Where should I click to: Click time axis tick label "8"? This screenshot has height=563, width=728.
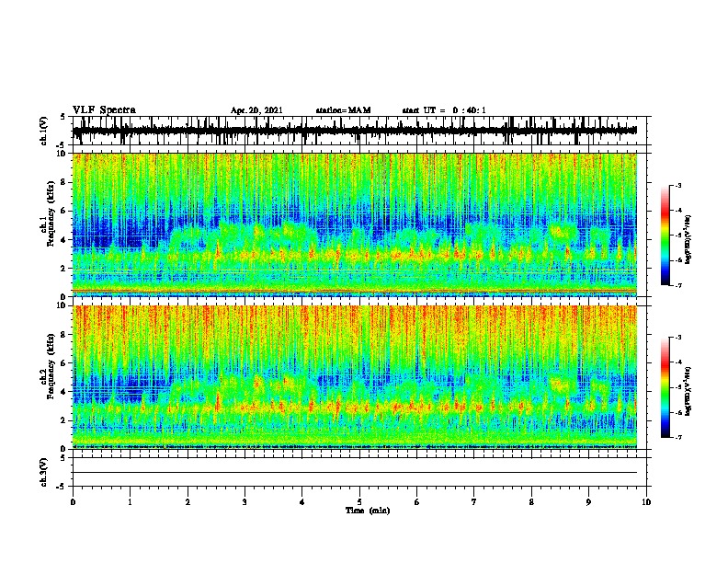pyautogui.click(x=531, y=502)
